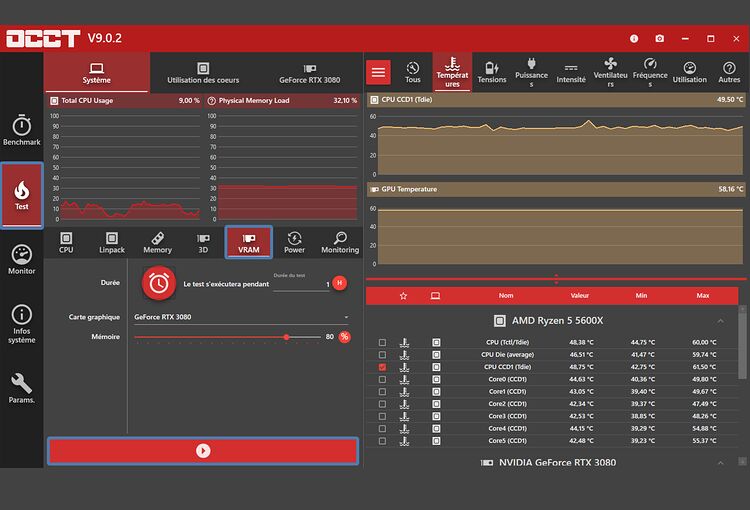The image size is (750, 510).
Task: Click the Total CPU Usage graph header
Action: coord(125,100)
